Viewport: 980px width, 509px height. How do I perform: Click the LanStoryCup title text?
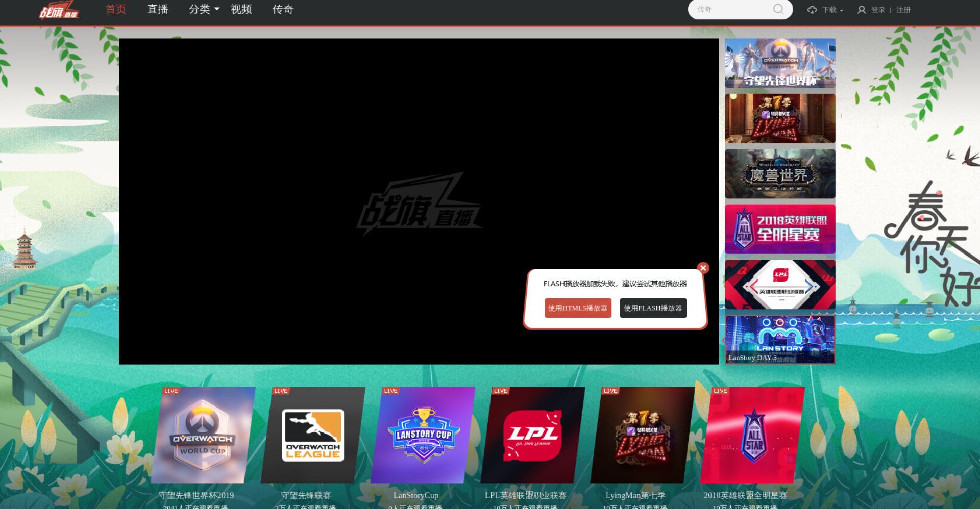(415, 495)
